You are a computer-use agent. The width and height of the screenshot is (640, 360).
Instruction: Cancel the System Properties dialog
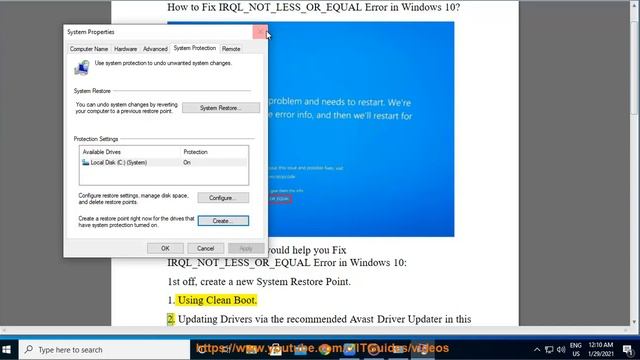coord(206,248)
